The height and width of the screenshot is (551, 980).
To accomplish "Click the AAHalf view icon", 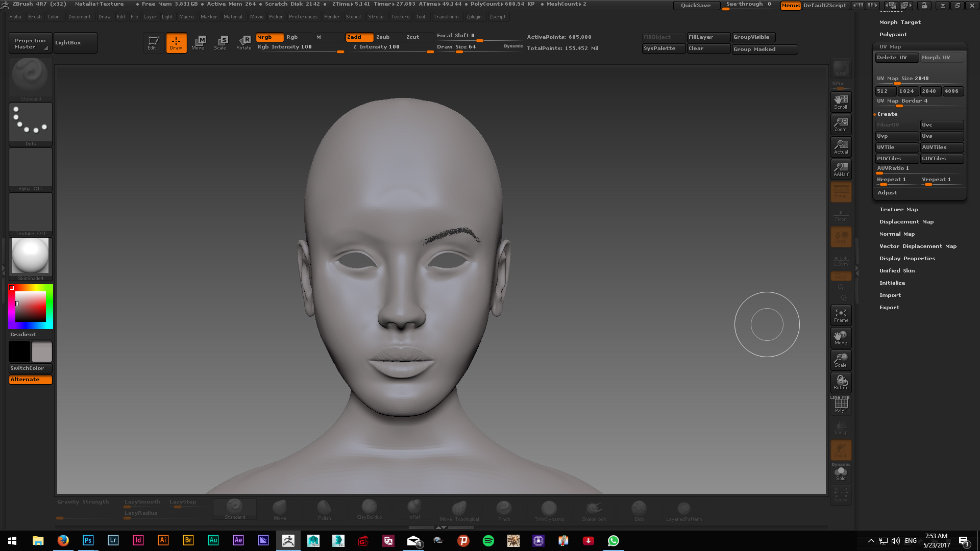I will [x=841, y=169].
